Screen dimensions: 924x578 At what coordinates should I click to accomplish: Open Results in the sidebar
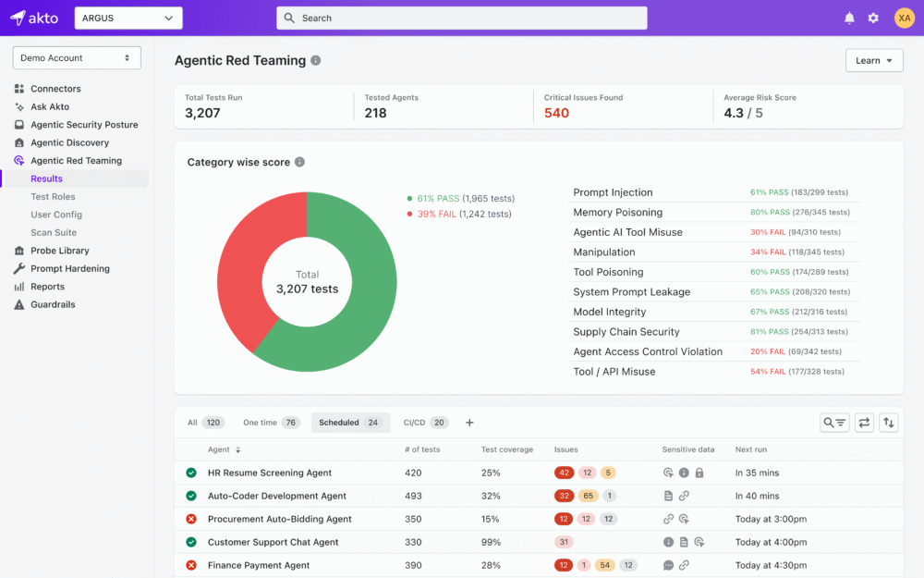[46, 178]
